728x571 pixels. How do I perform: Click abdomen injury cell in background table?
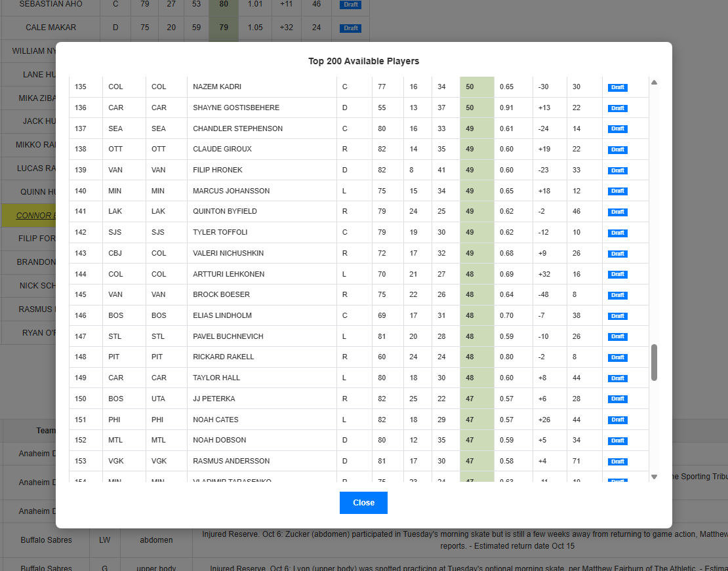pos(156,540)
